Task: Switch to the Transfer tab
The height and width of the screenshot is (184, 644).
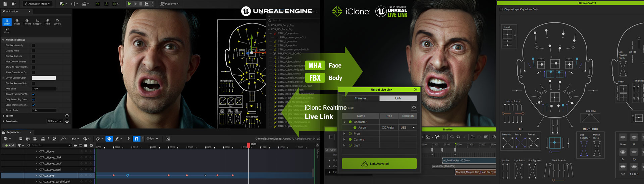Action: [360, 98]
